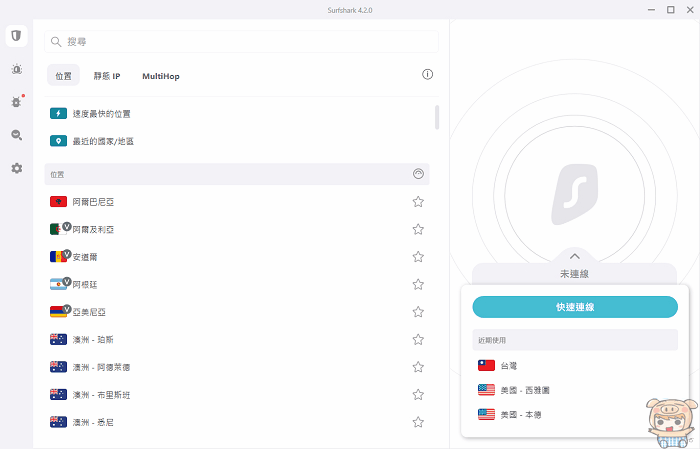The height and width of the screenshot is (449, 700).
Task: Connect to 澳洲 - 悉尼
Action: coord(237,422)
